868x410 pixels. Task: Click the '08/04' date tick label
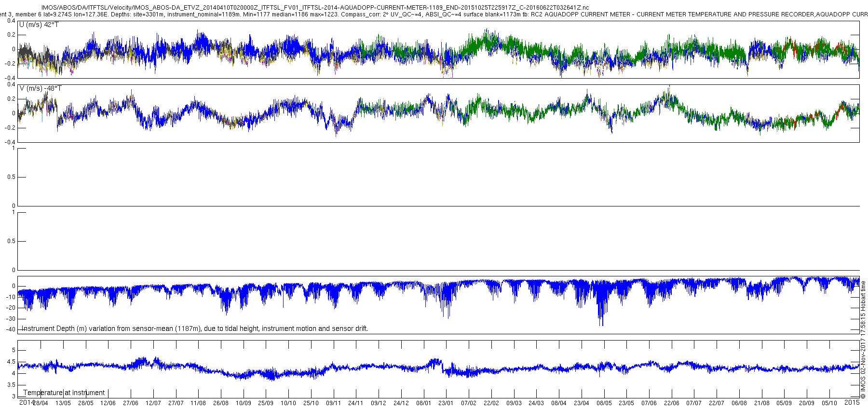(559, 403)
